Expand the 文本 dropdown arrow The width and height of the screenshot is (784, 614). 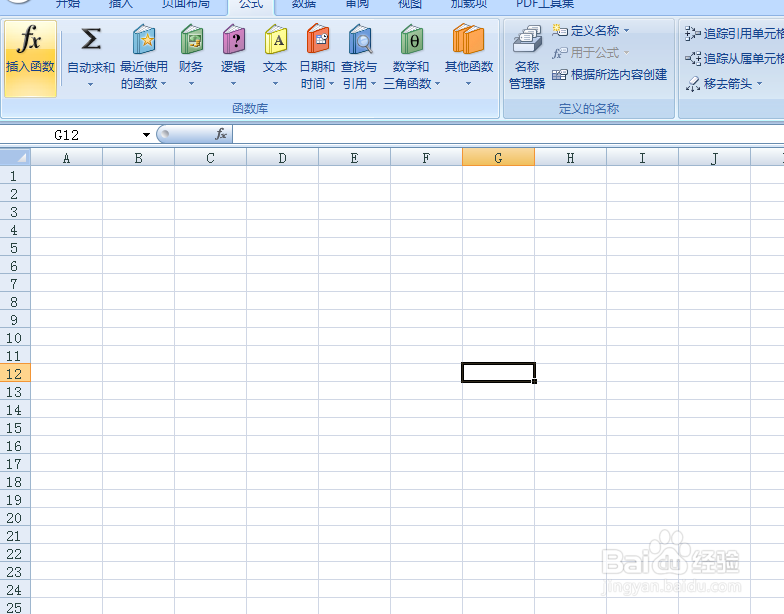tap(275, 84)
